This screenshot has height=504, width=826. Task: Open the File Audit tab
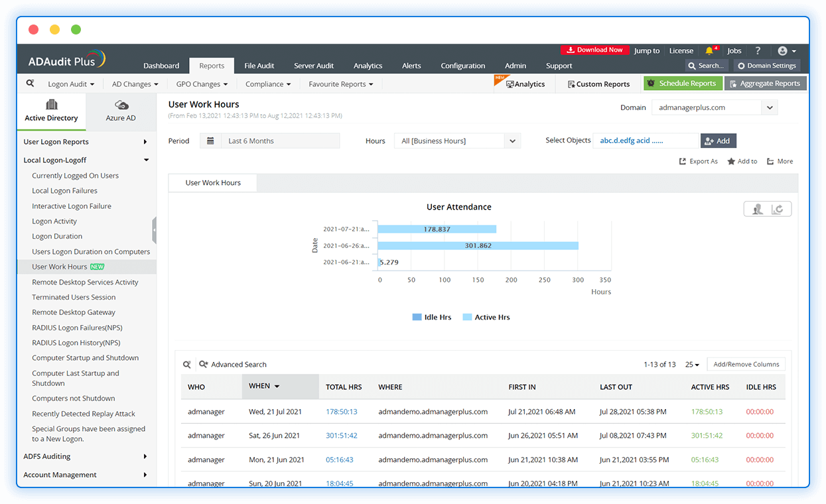coord(259,66)
